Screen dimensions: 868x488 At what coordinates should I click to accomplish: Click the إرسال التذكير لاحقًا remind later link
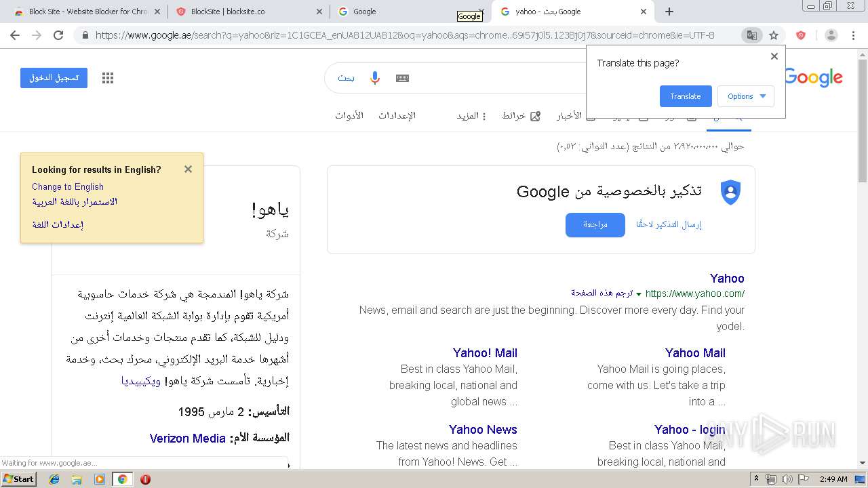[669, 224]
